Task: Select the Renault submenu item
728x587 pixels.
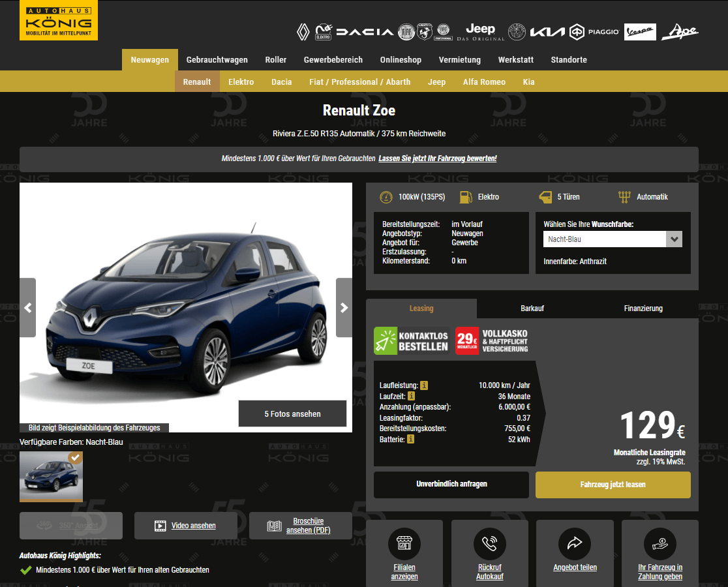Action: click(197, 82)
